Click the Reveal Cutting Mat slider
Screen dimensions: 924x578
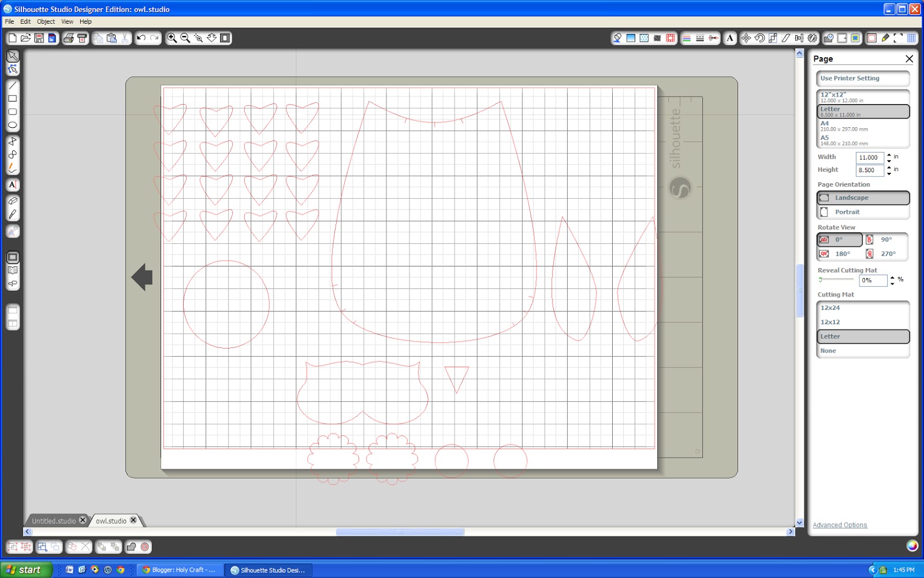coord(836,280)
